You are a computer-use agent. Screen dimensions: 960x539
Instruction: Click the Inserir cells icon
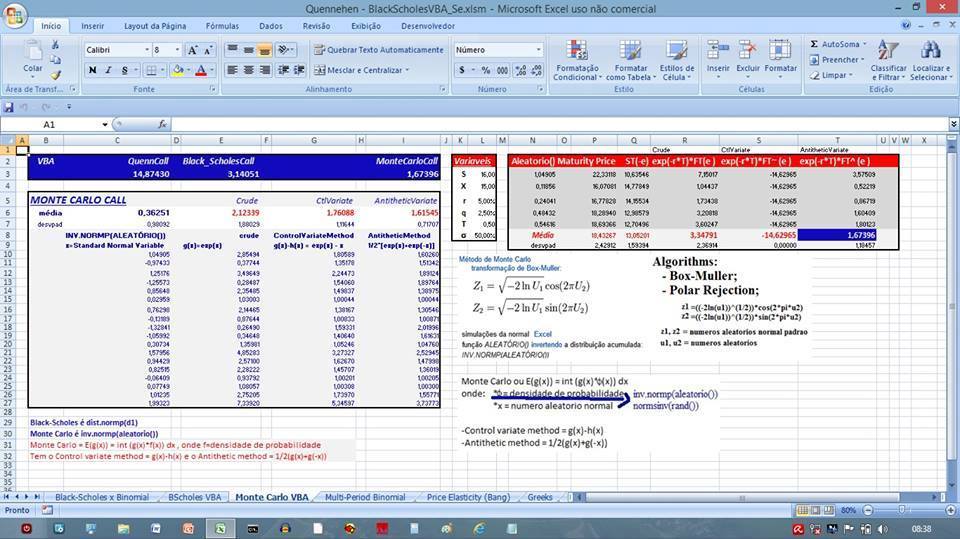718,57
